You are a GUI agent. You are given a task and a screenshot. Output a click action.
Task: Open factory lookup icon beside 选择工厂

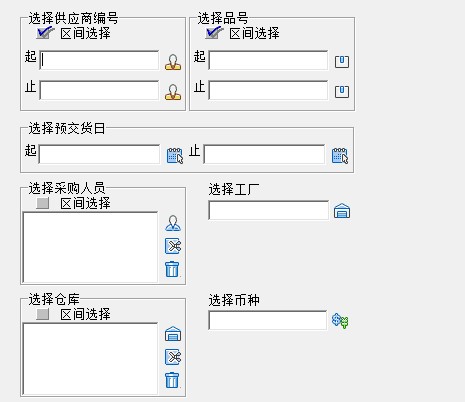click(342, 211)
